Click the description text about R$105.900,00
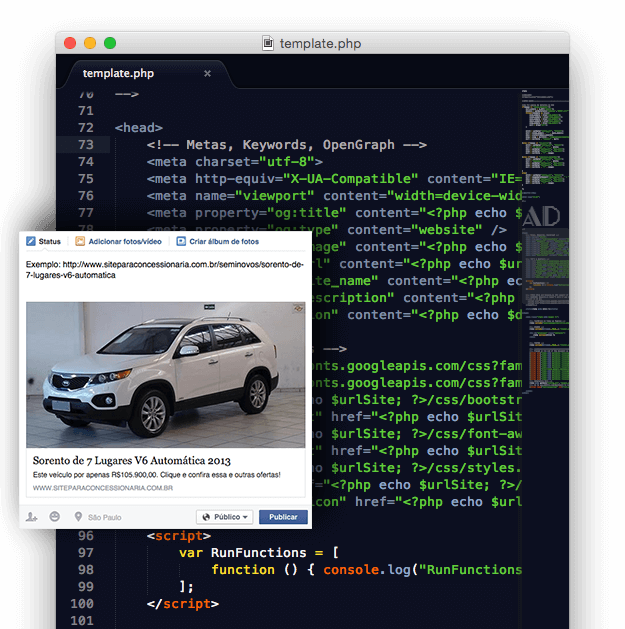This screenshot has height=629, width=625. (x=157, y=475)
